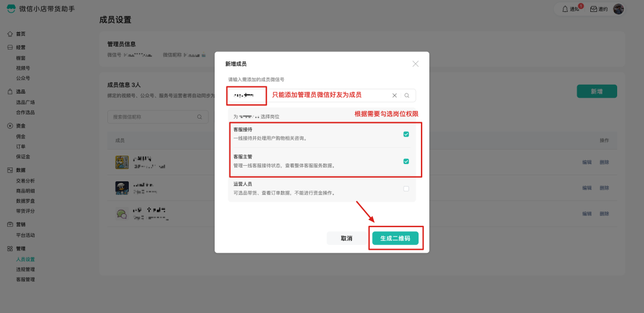Click the 管理员信息 heading
This screenshot has height=313, width=644.
point(122,44)
